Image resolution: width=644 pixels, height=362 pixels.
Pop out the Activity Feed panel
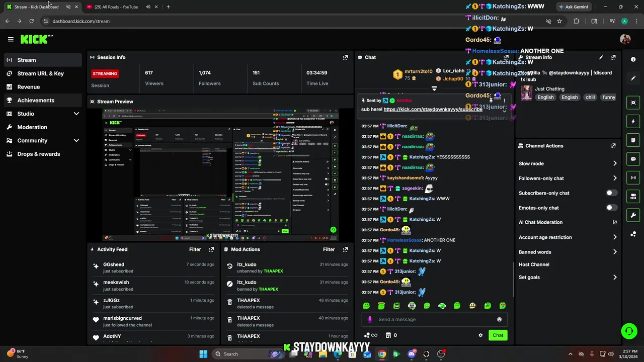(211, 249)
